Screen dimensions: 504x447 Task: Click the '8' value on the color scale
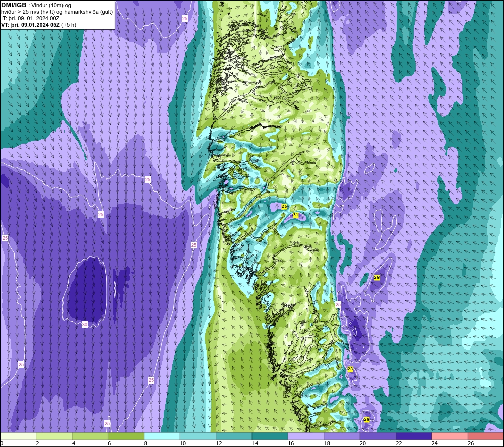click(x=146, y=443)
